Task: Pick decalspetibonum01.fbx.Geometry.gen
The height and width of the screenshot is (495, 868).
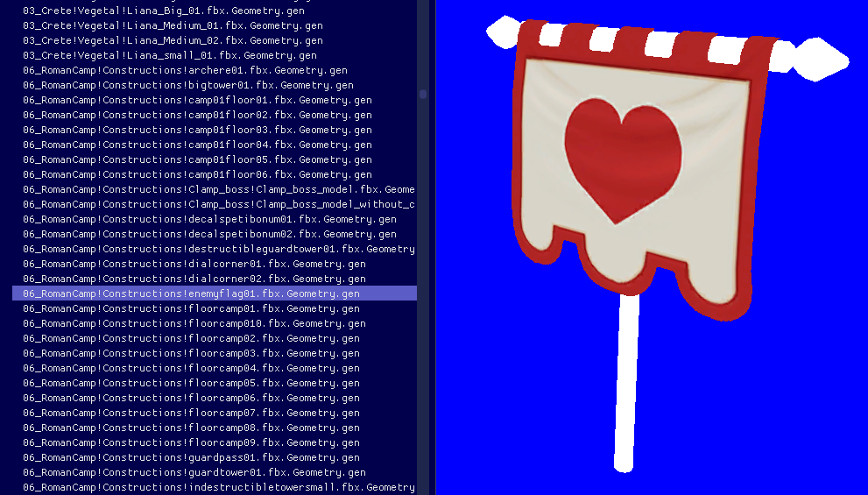Action: point(215,220)
